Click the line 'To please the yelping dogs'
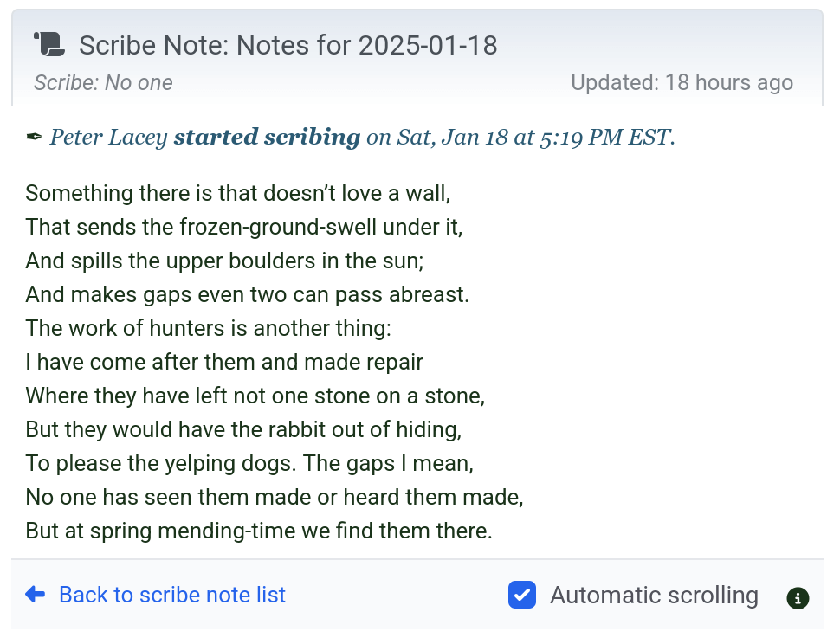The width and height of the screenshot is (840, 644). point(249,463)
